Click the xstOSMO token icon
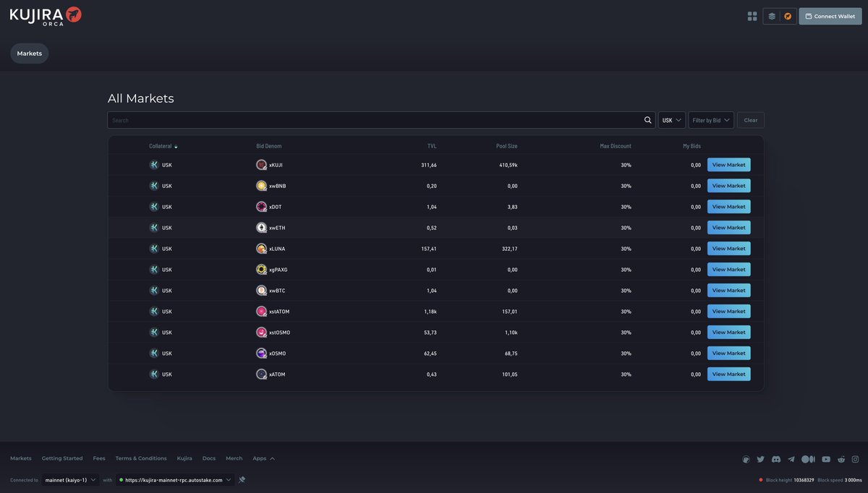This screenshot has width=868, height=493. pos(261,333)
